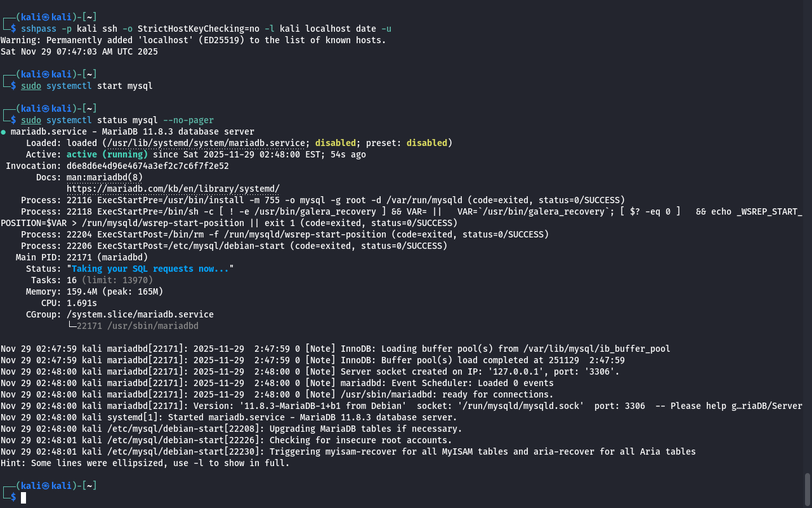Select the /usr/sbin/mariadbd entry under CGroup
The height and width of the screenshot is (508, 812).
coord(137,326)
